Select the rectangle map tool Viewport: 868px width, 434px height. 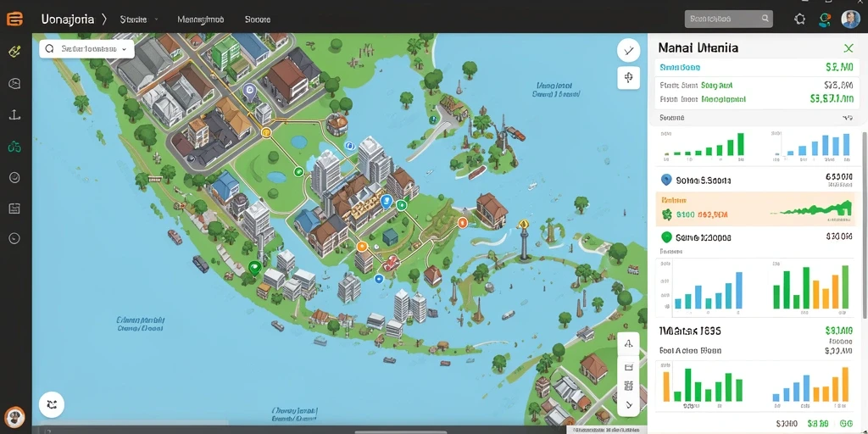coord(628,366)
